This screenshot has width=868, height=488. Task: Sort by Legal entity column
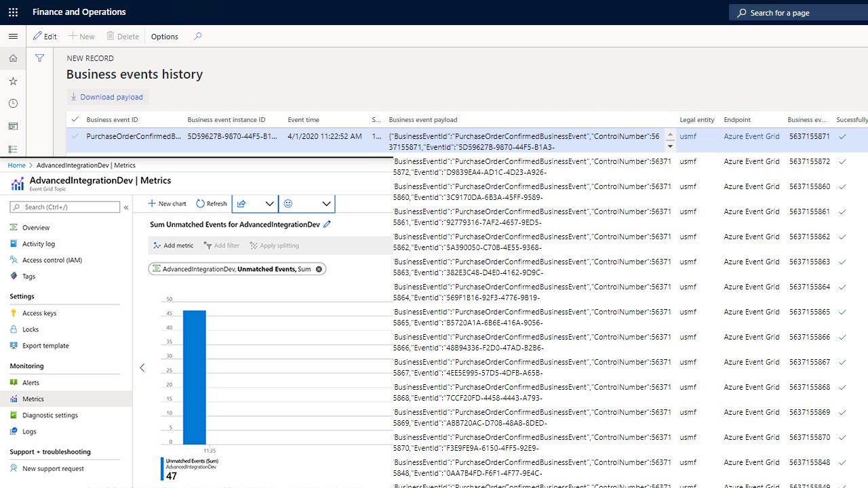(697, 120)
